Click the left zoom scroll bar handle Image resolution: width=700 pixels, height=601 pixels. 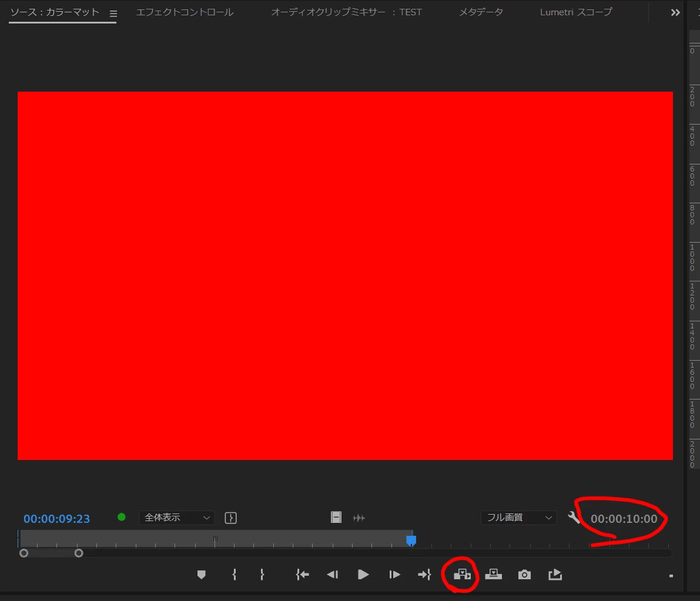tap(24, 553)
